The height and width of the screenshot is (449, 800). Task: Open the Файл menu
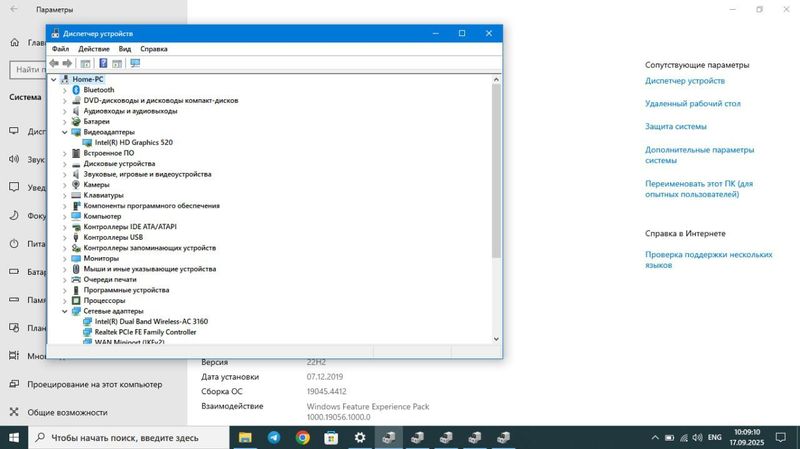[x=60, y=49]
